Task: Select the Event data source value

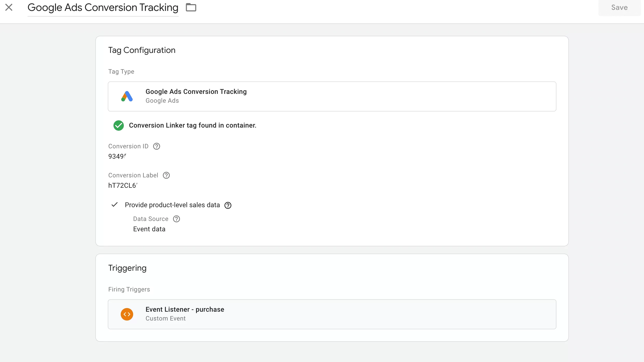Action: click(149, 229)
